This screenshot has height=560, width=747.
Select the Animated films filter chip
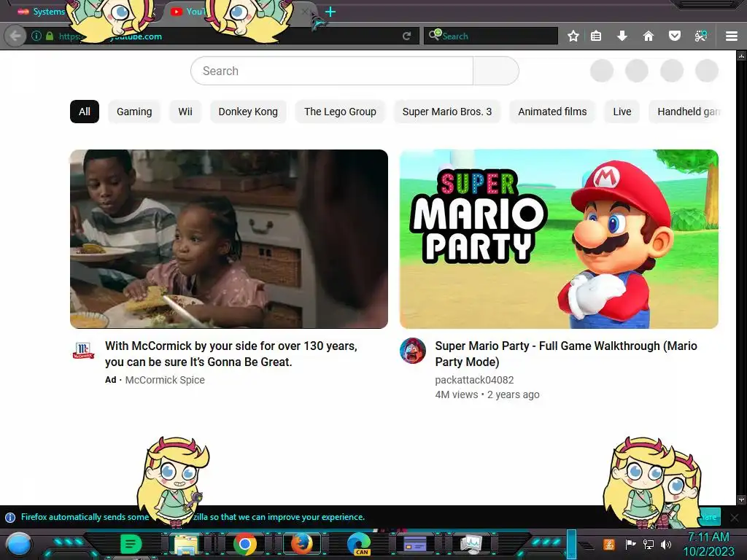[x=553, y=112]
